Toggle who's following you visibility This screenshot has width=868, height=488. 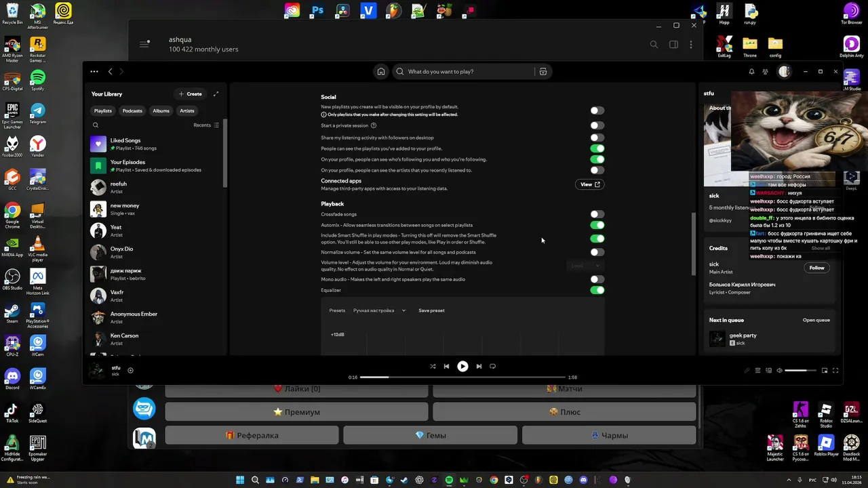597,159
